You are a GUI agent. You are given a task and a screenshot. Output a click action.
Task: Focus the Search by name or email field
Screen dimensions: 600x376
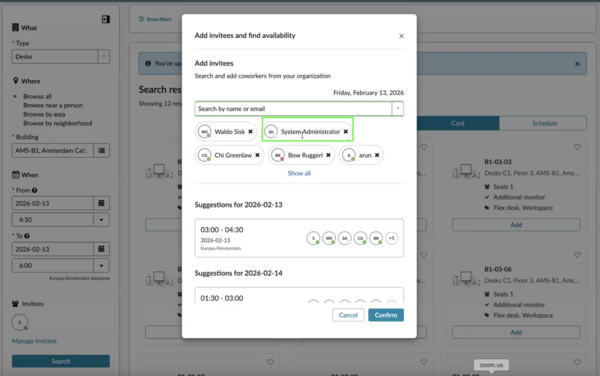pyautogui.click(x=293, y=109)
